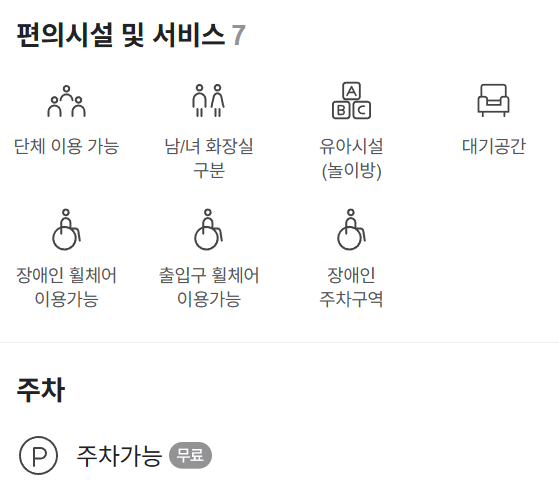559x491 pixels.
Task: Select the armchair waiting space icon
Action: tap(493, 101)
